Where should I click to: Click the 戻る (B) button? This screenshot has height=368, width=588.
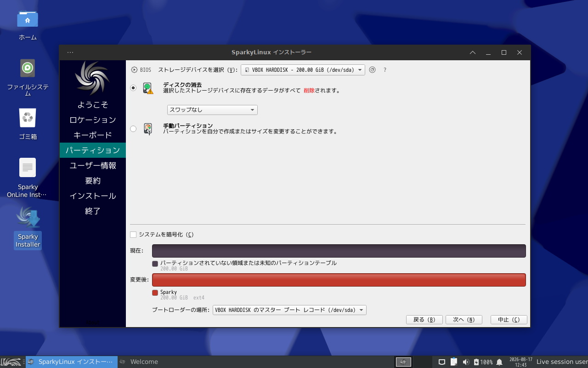(x=424, y=320)
